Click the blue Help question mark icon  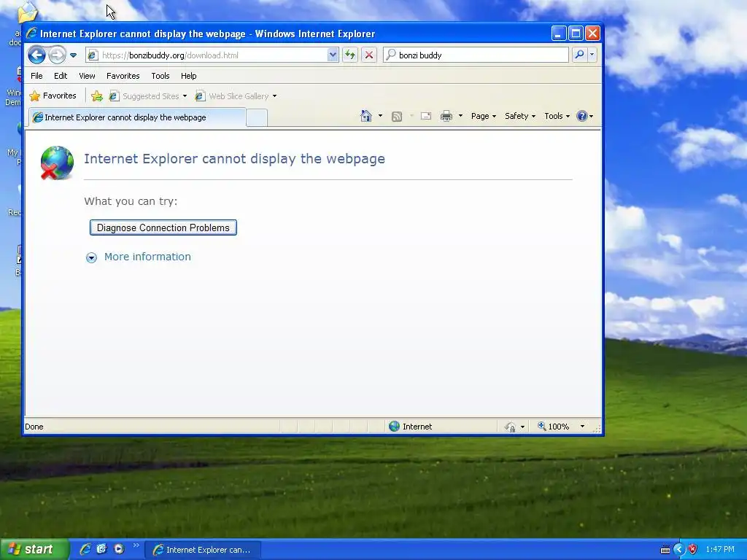[581, 116]
